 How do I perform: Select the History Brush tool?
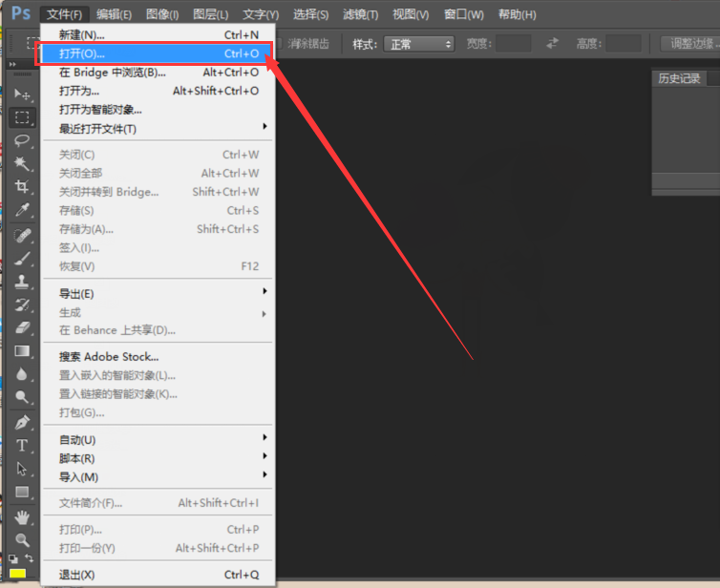(x=22, y=304)
